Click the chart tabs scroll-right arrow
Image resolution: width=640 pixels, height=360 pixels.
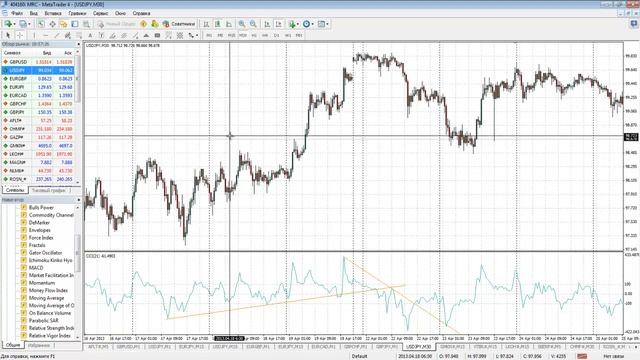click(x=636, y=347)
